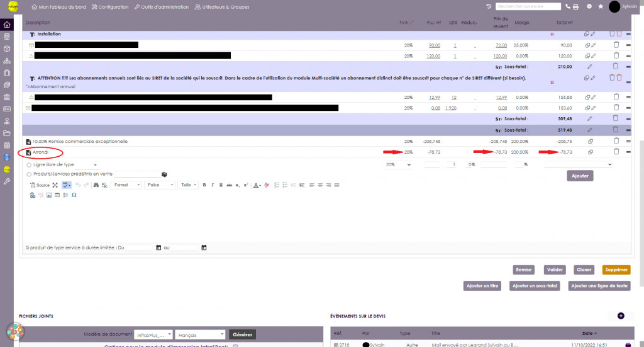Open 'Mon tableau de bord' menu

(x=58, y=7)
